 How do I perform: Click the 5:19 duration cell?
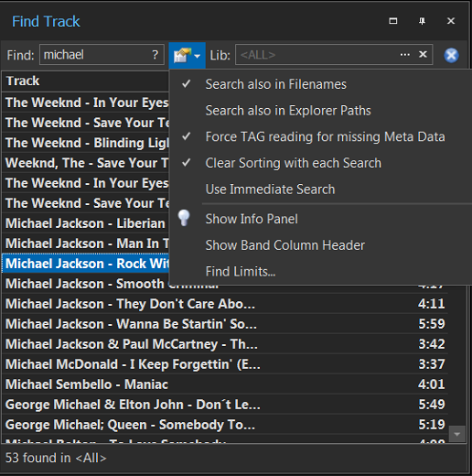pyautogui.click(x=431, y=425)
